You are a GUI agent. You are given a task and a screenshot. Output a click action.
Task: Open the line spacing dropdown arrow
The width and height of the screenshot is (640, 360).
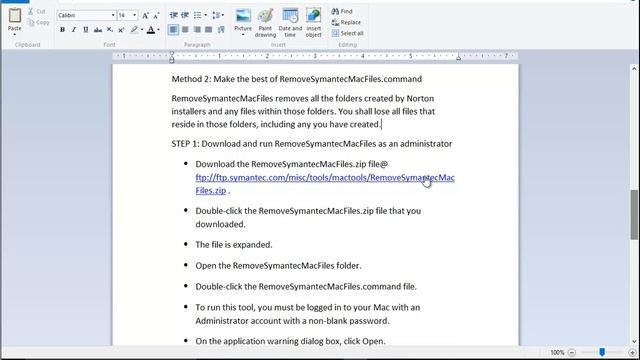coord(222,15)
